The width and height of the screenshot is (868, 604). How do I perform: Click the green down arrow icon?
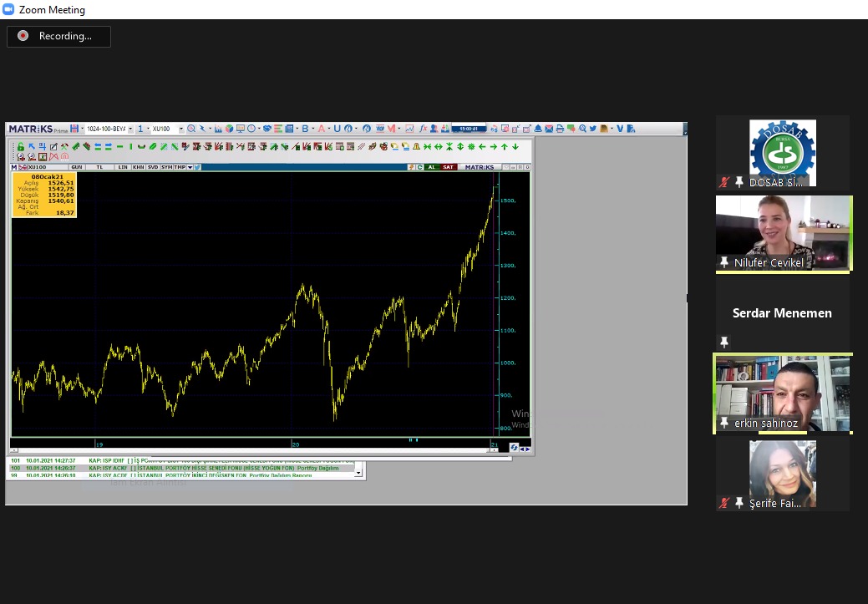coord(515,147)
